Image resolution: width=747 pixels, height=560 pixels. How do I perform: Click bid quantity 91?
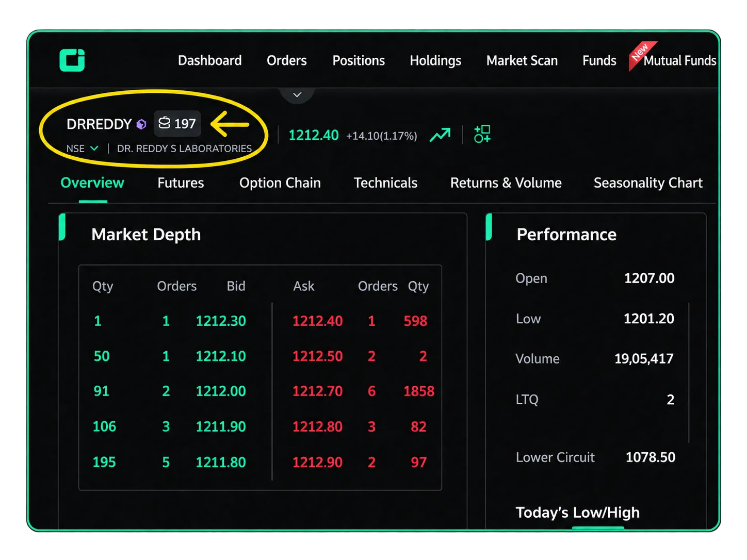pos(101,391)
